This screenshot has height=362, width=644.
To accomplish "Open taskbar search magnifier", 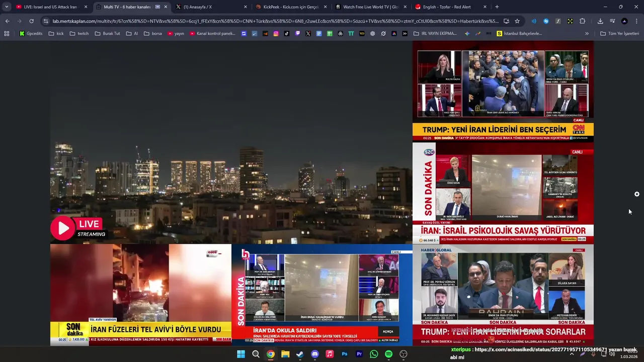I will pyautogui.click(x=256, y=354).
